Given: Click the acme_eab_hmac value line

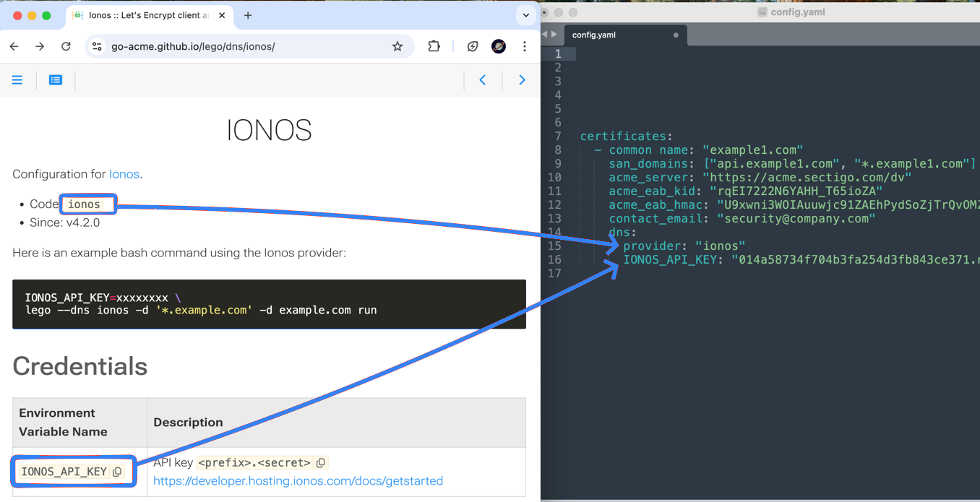Looking at the screenshot, I should pyautogui.click(x=794, y=204).
